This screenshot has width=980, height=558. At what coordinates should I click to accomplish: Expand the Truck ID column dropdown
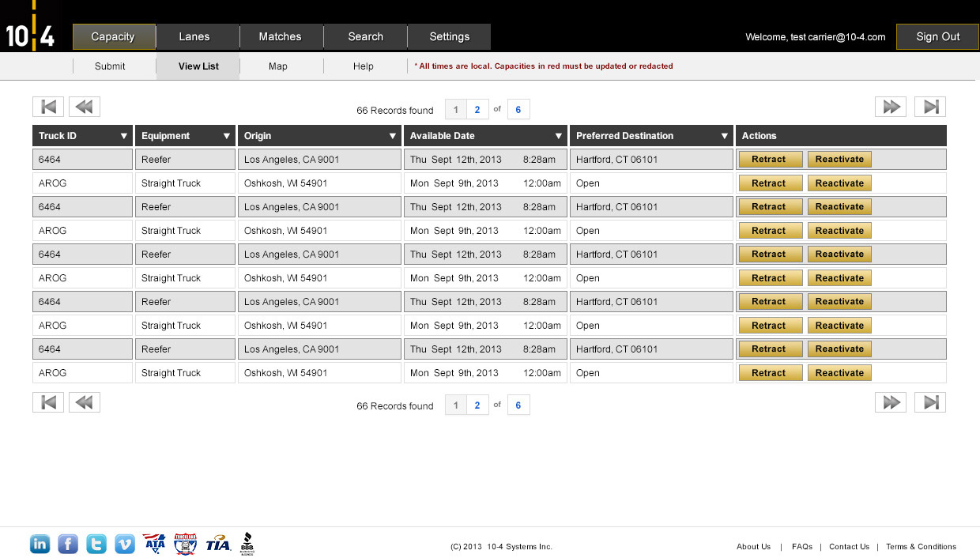click(x=124, y=136)
